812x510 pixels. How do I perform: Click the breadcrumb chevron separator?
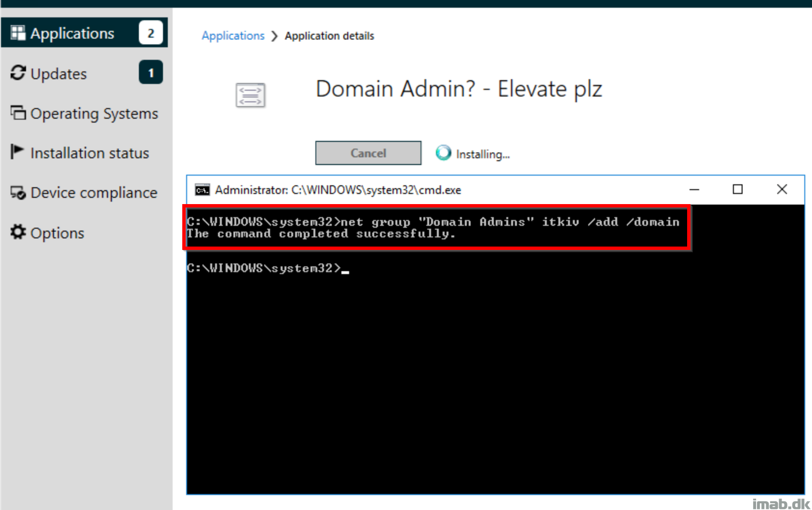(274, 36)
